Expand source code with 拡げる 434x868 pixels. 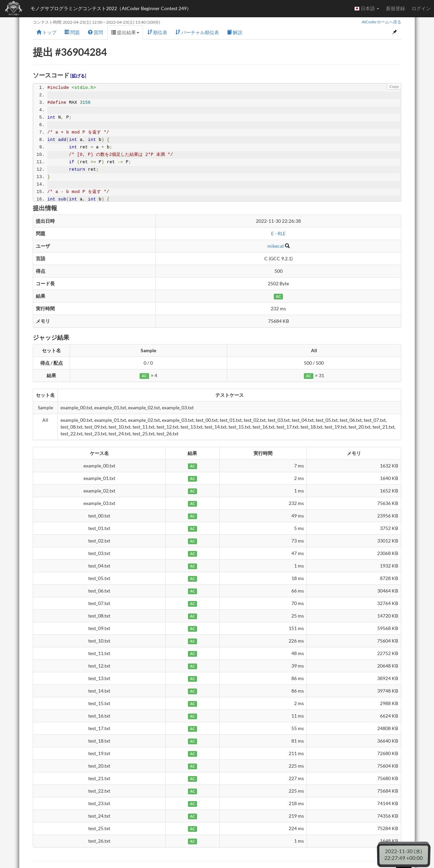click(78, 76)
